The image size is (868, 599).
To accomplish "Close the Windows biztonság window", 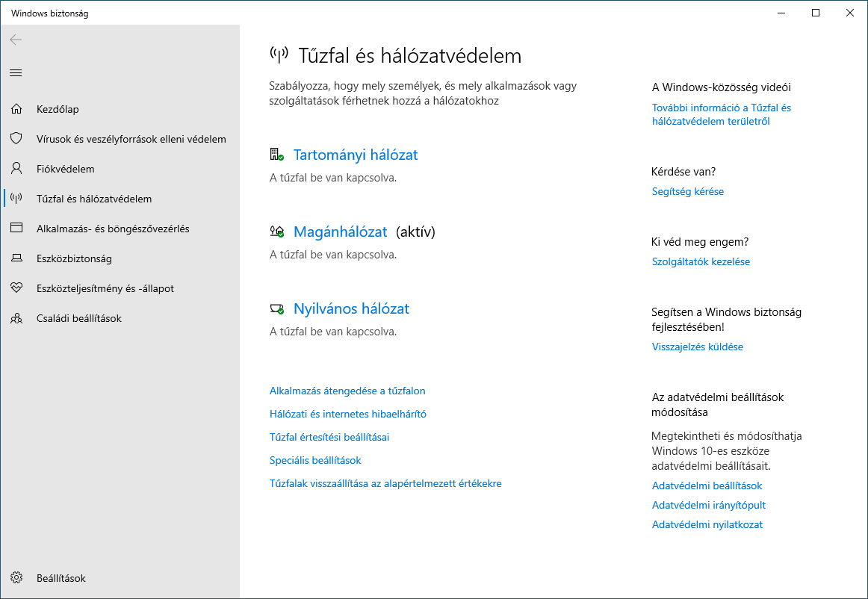I will pos(850,13).
